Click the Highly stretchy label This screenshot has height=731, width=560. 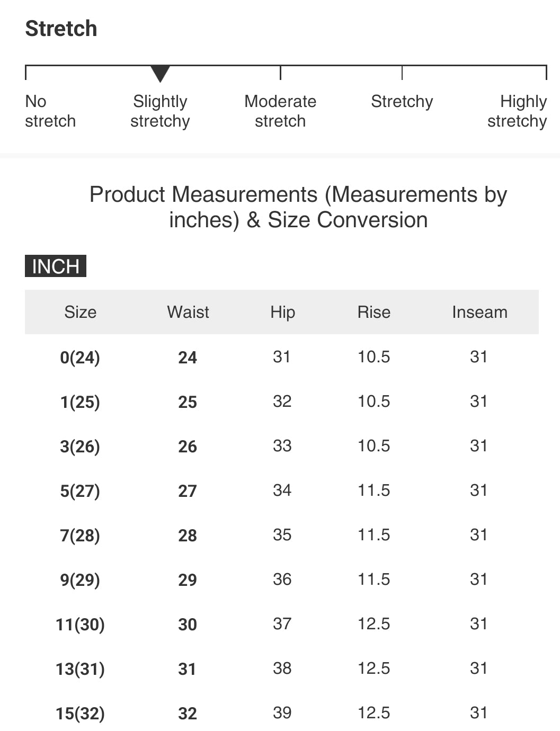pos(517,111)
